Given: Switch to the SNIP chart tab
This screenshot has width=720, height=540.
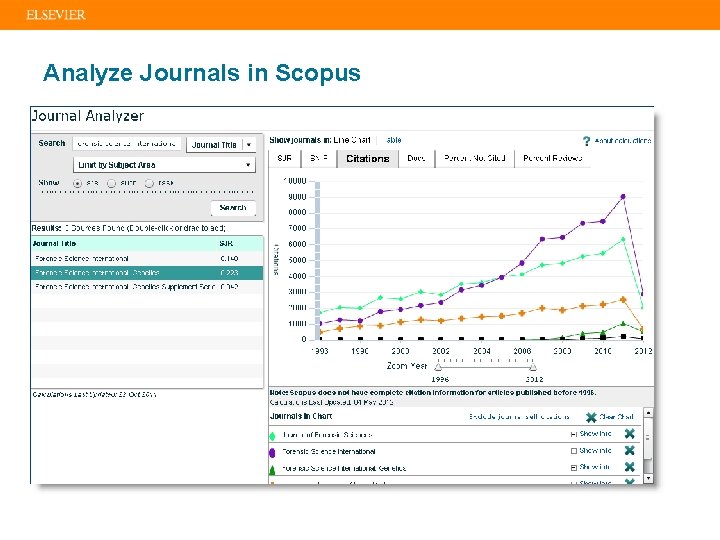Looking at the screenshot, I should point(319,158).
